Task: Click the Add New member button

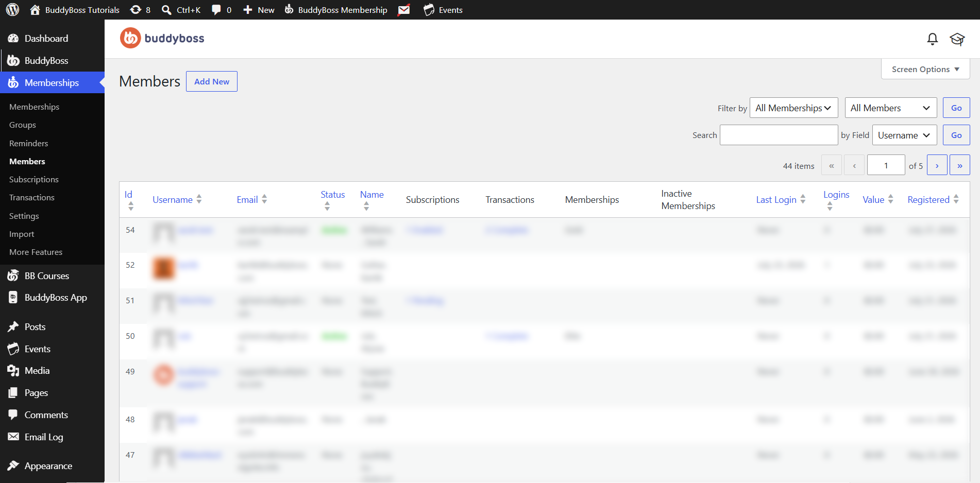Action: (x=212, y=81)
